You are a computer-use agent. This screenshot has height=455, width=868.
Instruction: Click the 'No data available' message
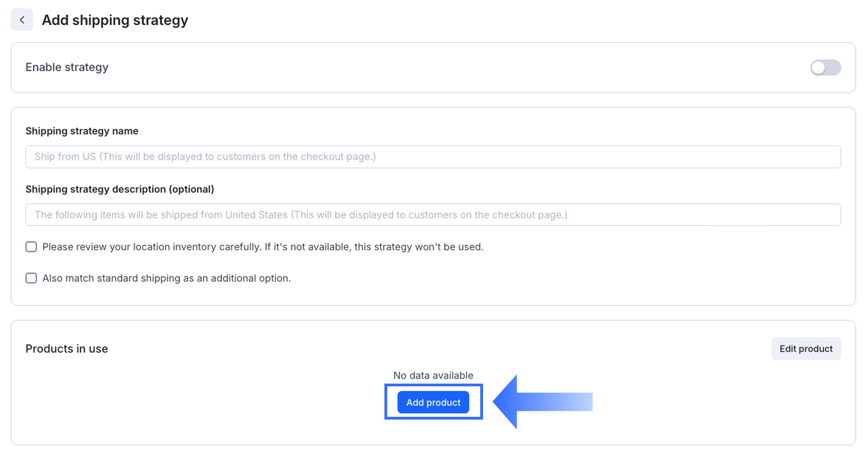pyautogui.click(x=433, y=375)
